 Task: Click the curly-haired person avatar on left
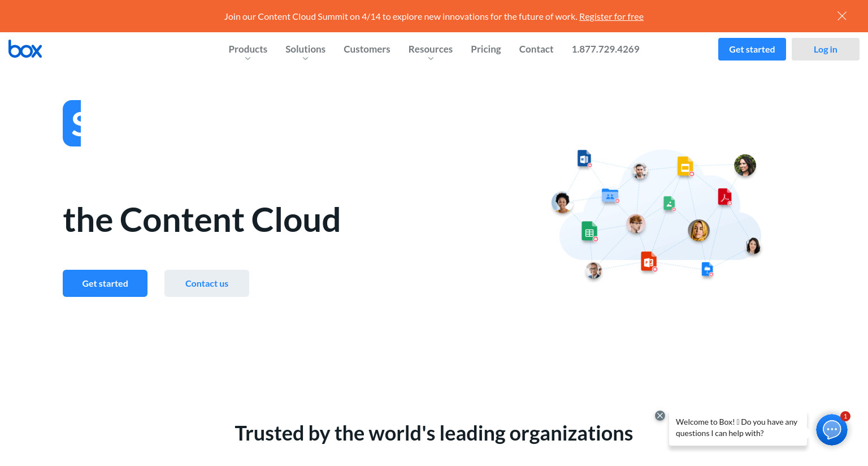coord(562,202)
